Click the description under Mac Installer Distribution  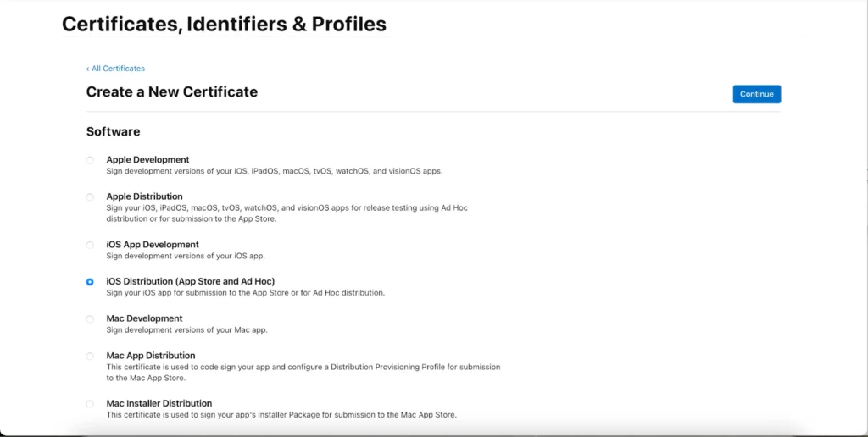tap(281, 415)
